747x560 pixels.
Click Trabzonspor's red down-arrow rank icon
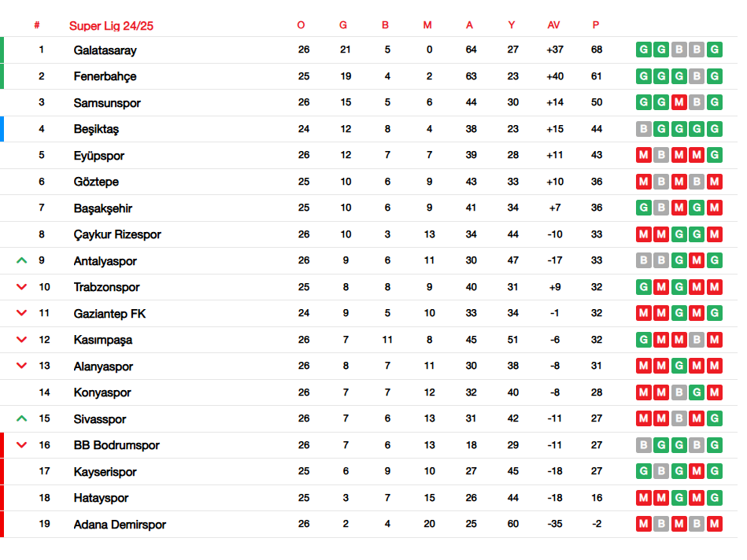[21, 287]
